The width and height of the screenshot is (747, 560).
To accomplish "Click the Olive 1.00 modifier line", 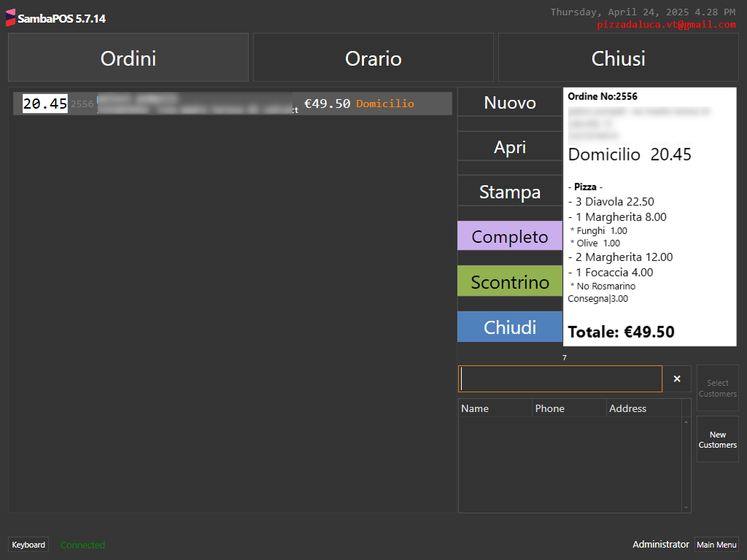I will pos(595,244).
